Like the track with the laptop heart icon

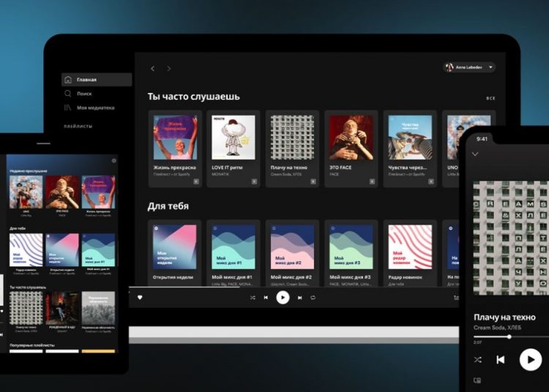(x=140, y=298)
